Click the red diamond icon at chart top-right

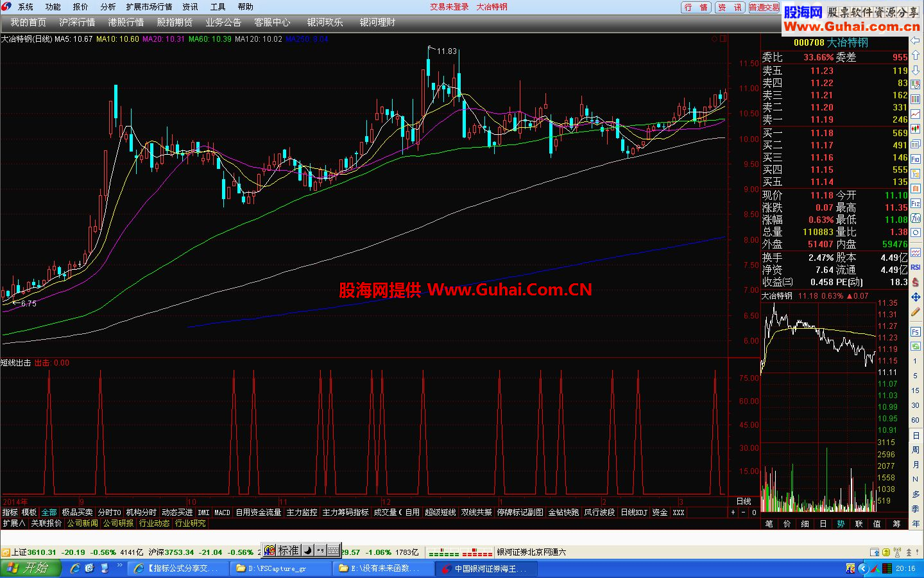pos(714,39)
